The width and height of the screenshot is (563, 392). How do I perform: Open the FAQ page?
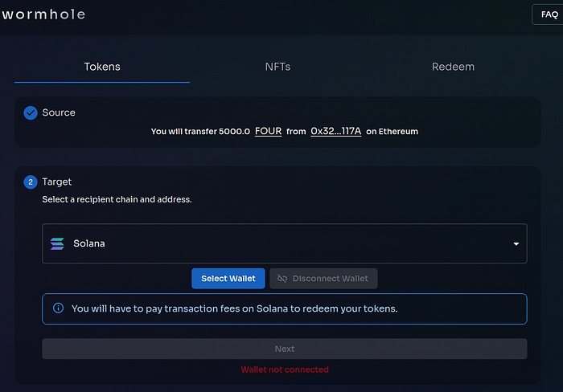[549, 14]
